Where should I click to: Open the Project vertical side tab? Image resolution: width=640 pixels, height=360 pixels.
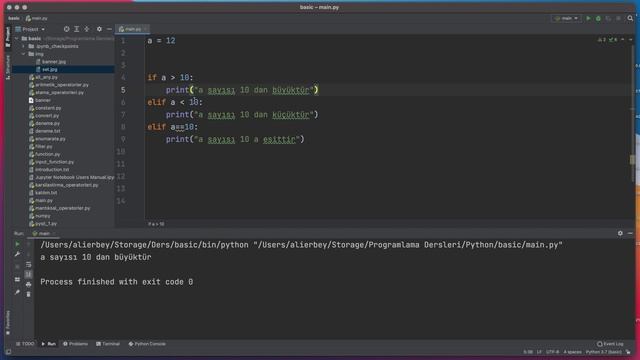pyautogui.click(x=8, y=37)
